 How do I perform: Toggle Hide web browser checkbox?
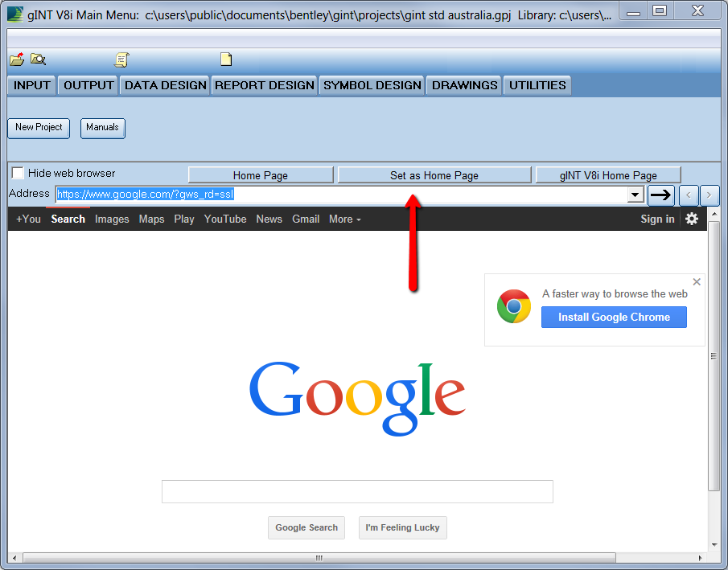pyautogui.click(x=18, y=173)
